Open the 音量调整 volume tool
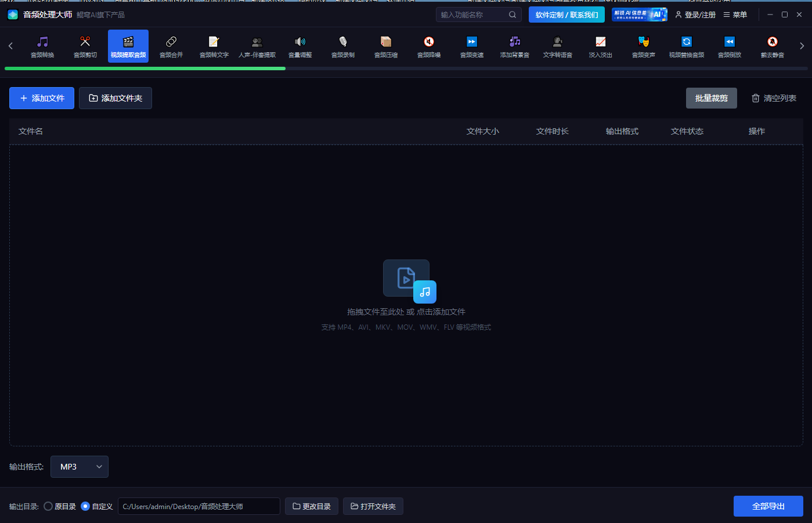812x523 pixels. tap(300, 46)
